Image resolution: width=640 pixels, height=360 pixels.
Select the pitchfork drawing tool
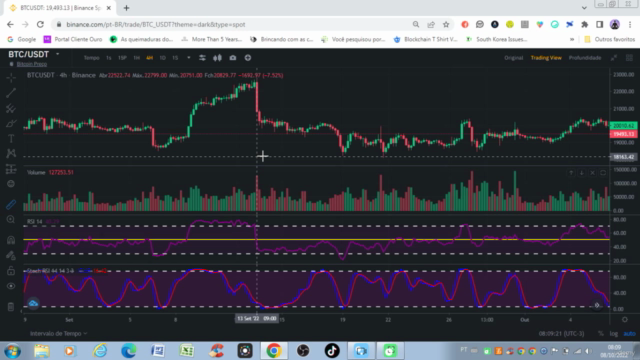[x=11, y=108]
